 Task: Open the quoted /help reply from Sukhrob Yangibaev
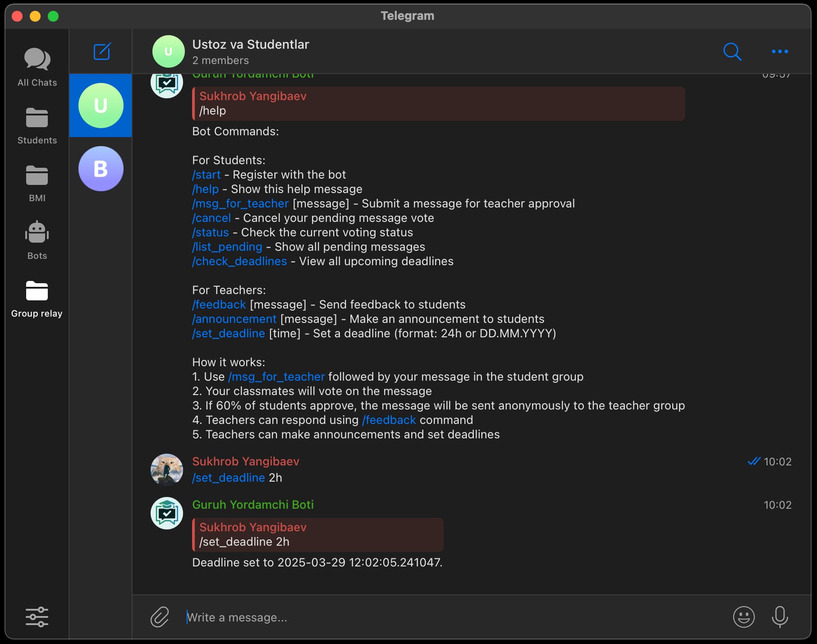tap(438, 104)
